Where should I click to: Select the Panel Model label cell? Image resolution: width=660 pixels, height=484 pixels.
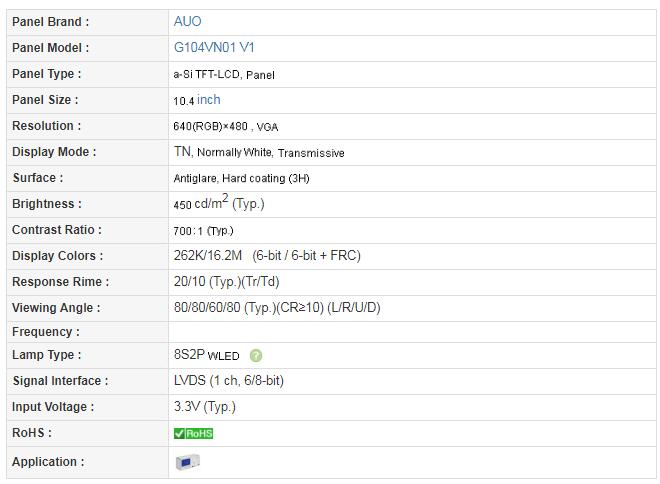88,48
